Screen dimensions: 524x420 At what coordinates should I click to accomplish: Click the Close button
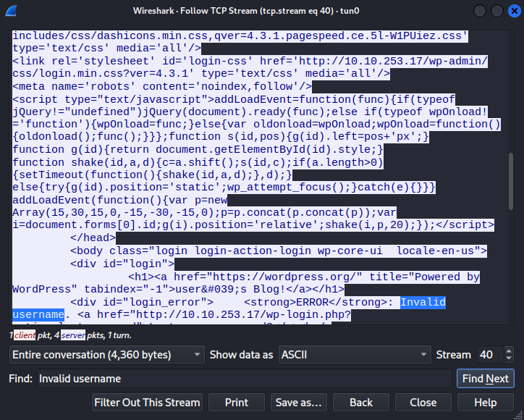click(x=423, y=403)
